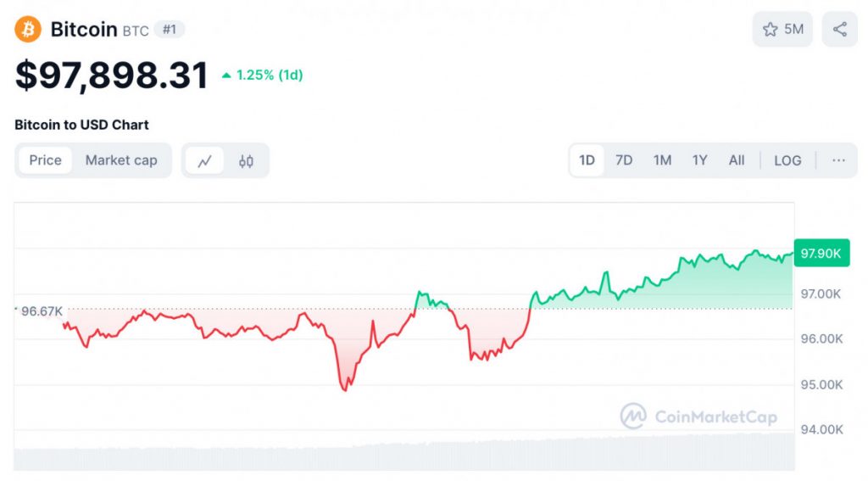The width and height of the screenshot is (868, 481).
Task: Open the three-dot more options menu
Action: [x=838, y=160]
